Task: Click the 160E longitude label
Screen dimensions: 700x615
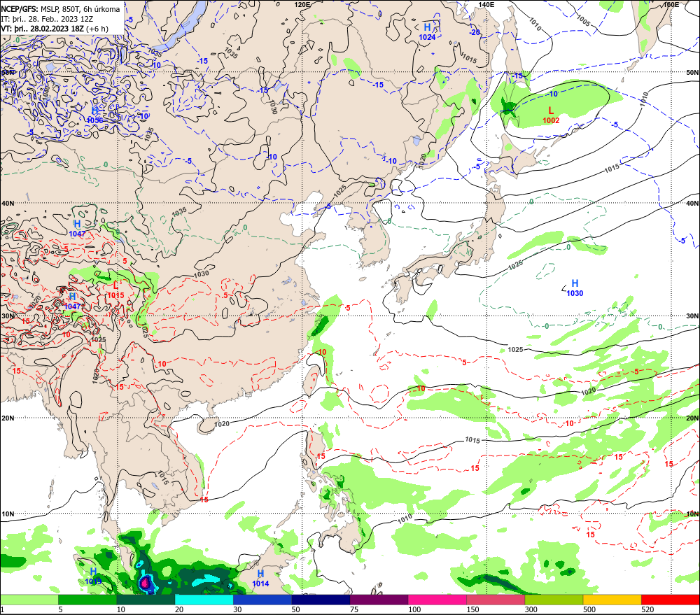Action: click(671, 4)
